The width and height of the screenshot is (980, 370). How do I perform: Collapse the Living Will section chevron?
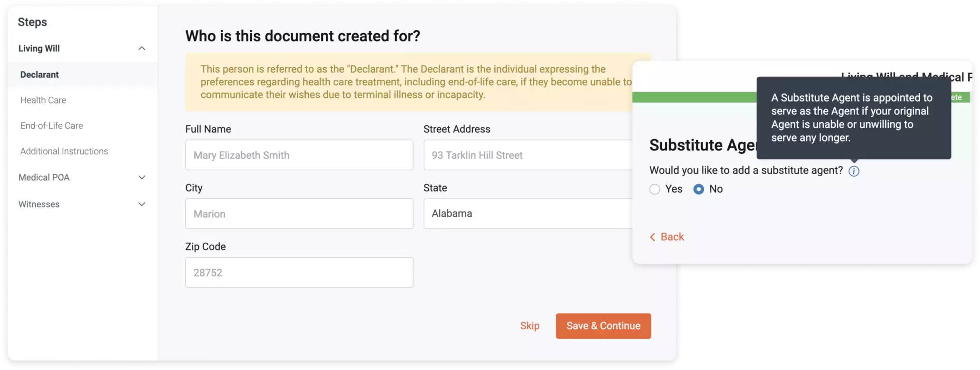click(x=141, y=48)
